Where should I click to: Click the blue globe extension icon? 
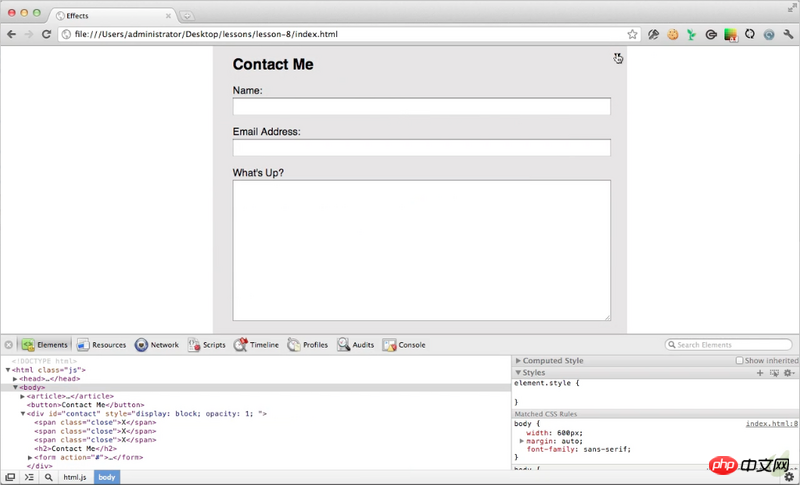(769, 34)
